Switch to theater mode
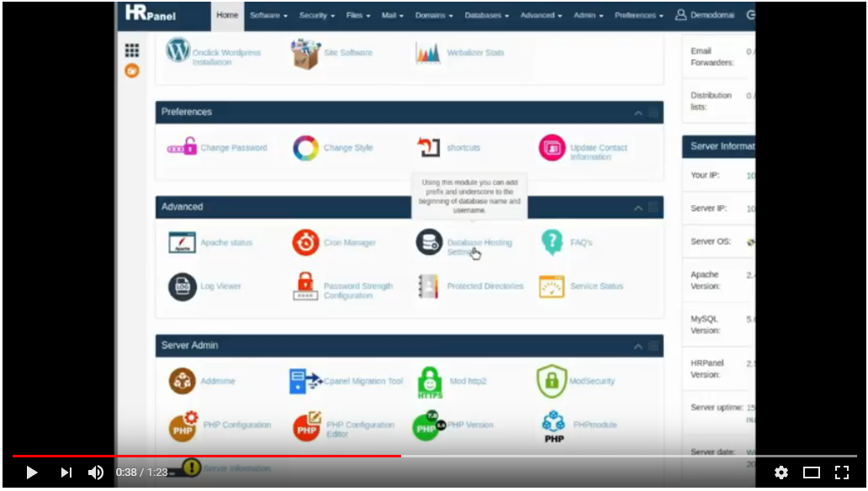The height and width of the screenshot is (491, 868). [812, 473]
